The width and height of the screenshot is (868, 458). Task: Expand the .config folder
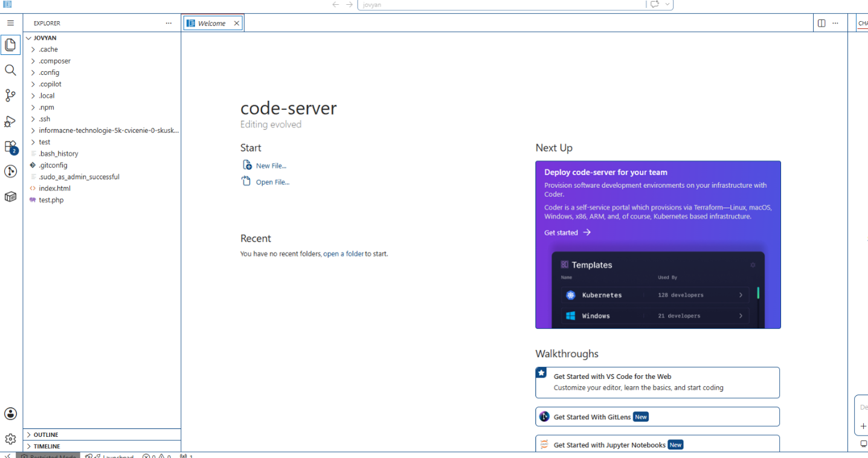[101, 73]
